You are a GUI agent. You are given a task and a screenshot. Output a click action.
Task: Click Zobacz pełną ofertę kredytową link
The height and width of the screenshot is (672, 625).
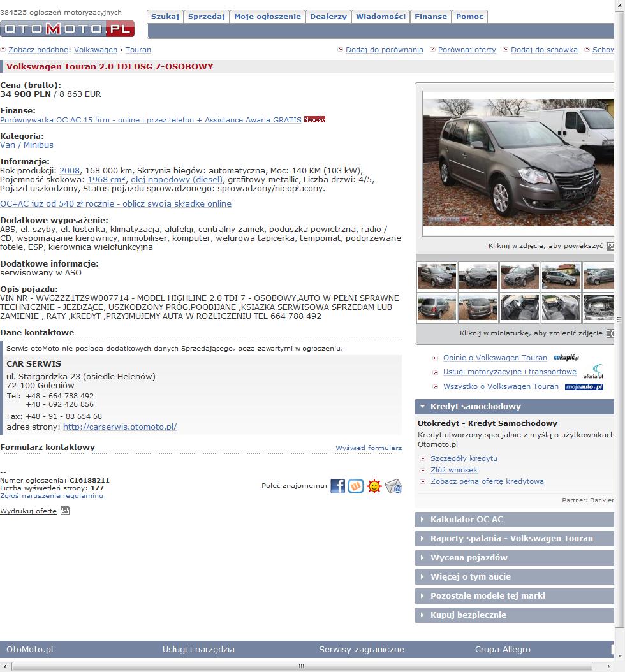click(x=487, y=482)
